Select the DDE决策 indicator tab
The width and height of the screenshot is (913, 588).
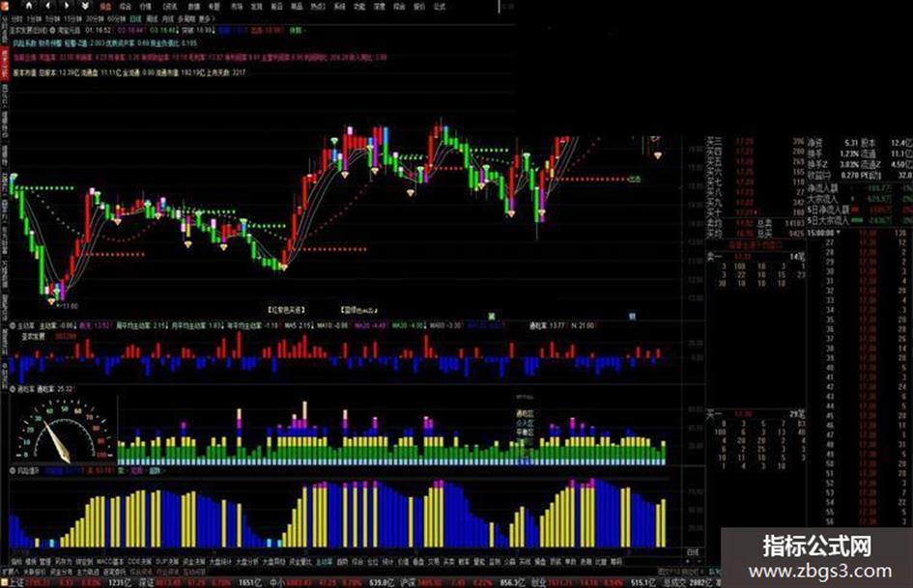[140, 562]
